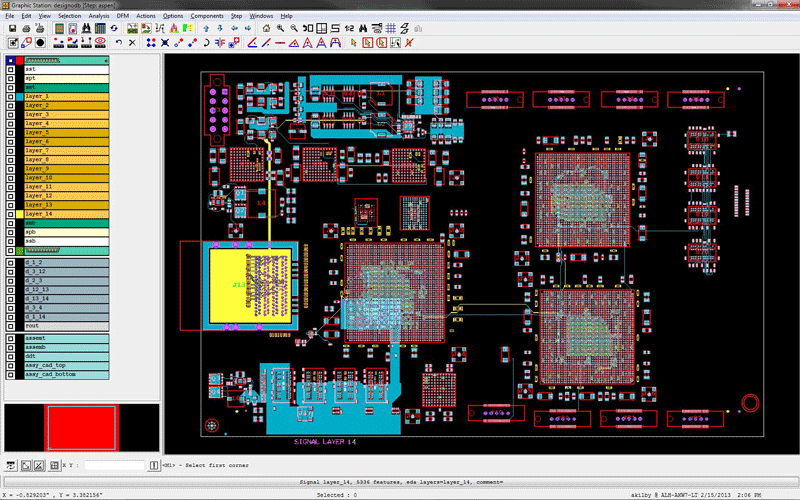Select the layer_12 row
The width and height of the screenshot is (800, 500).
pos(66,196)
